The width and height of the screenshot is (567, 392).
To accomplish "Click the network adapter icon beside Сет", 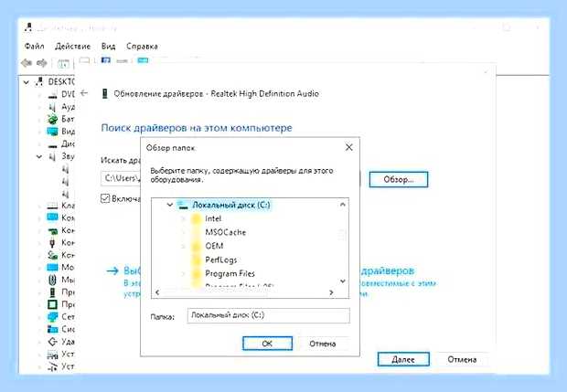I will pos(52,317).
